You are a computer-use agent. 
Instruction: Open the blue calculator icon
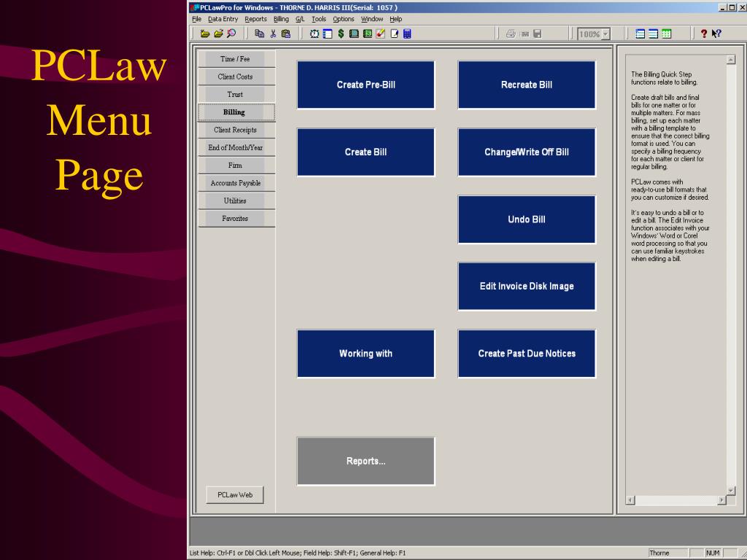[407, 34]
